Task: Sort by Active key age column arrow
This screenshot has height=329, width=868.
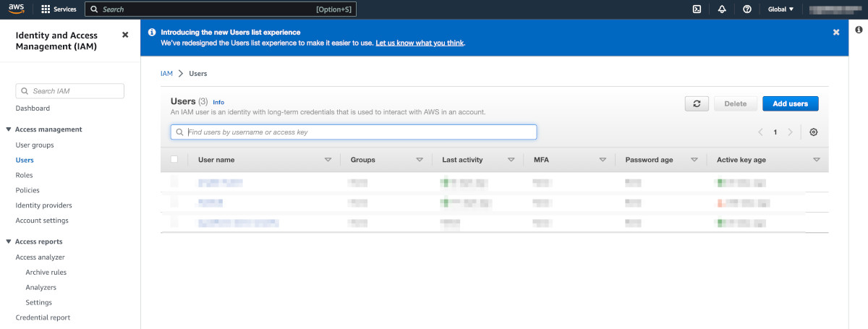Action: (x=817, y=160)
